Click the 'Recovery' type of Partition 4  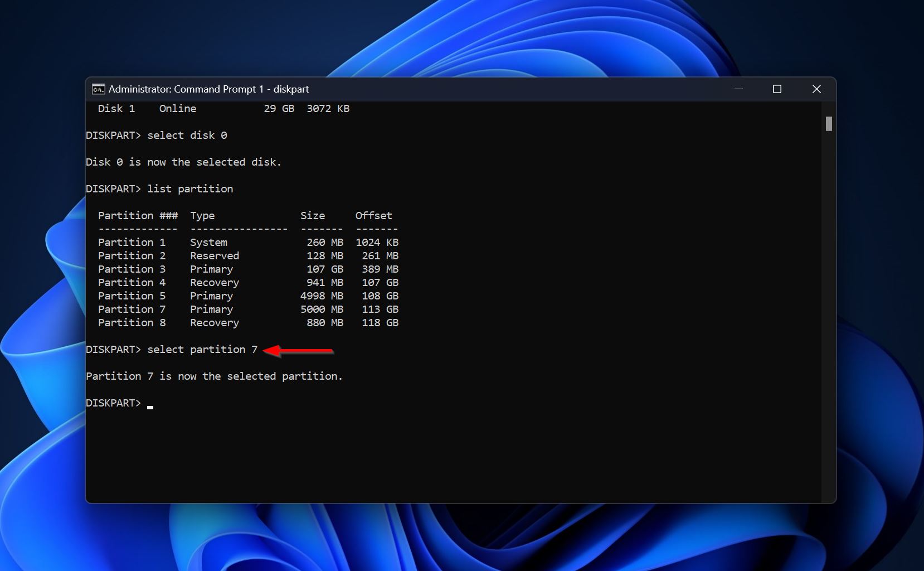click(215, 283)
